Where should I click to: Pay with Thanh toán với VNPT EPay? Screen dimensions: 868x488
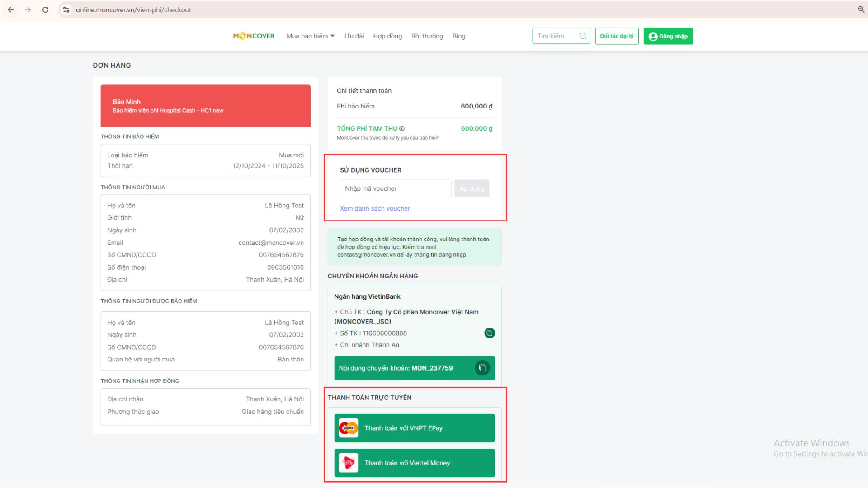point(415,428)
